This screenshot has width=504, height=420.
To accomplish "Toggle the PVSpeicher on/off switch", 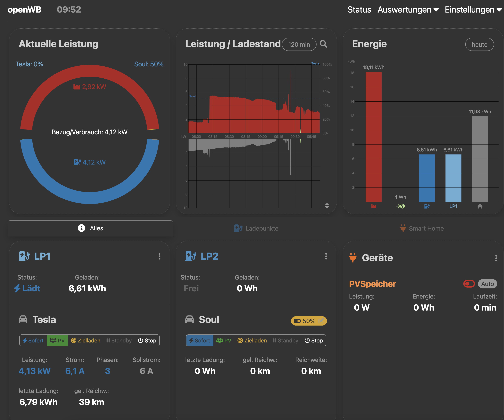I will coord(469,284).
